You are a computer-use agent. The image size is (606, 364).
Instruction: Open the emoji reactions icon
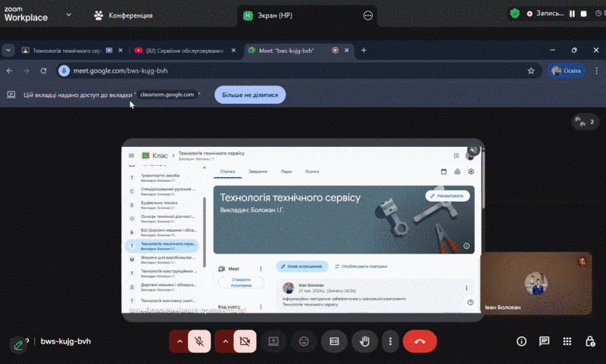pos(304,341)
